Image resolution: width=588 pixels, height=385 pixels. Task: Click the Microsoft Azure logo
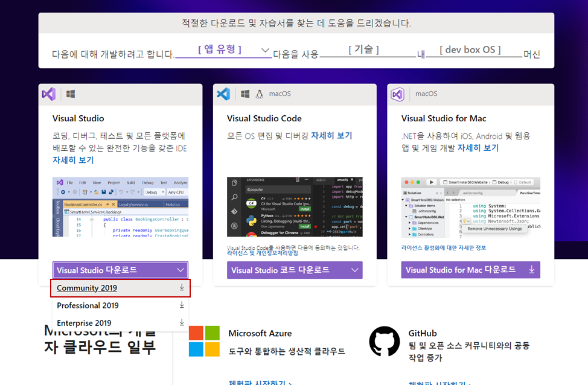coord(205,341)
